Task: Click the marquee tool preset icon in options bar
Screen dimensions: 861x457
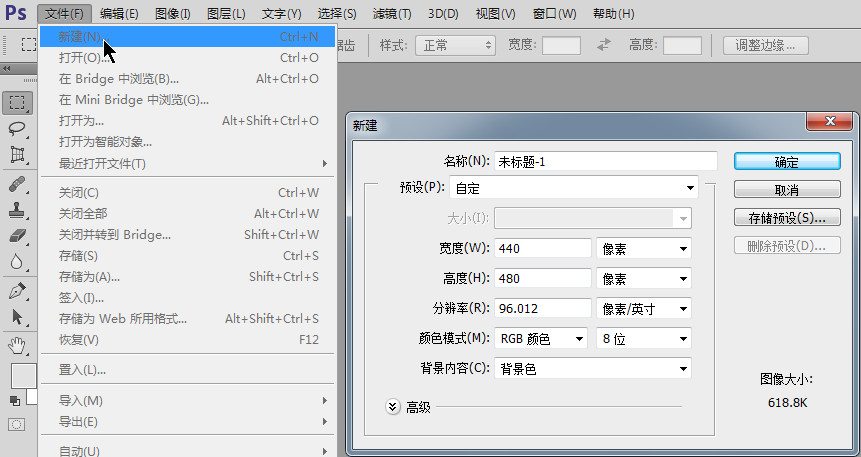Action: point(29,44)
